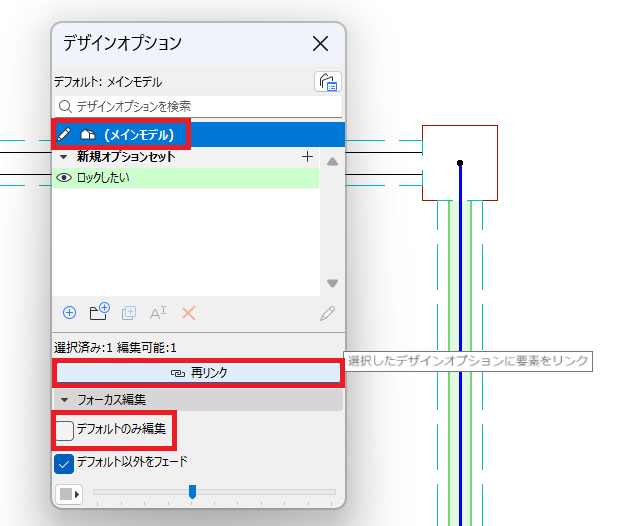This screenshot has height=526, width=634.
Task: Collapse the フォーカス編集 section
Action: pyautogui.click(x=64, y=400)
